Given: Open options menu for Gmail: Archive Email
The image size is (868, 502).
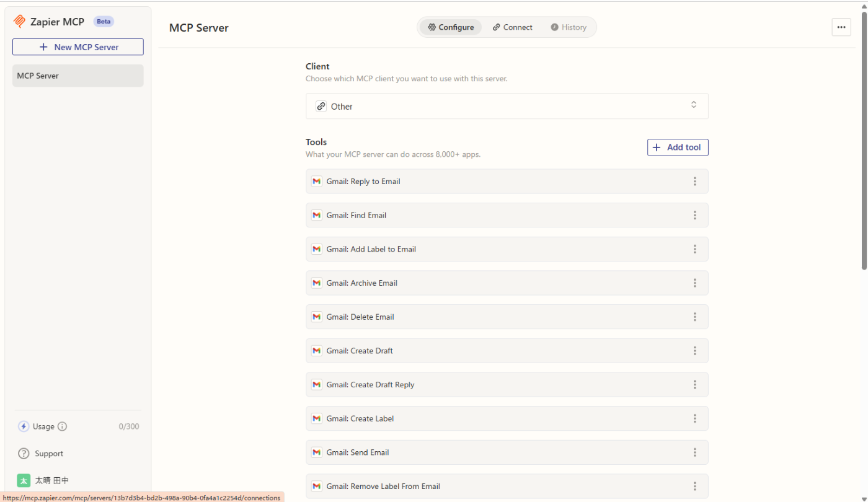Looking at the screenshot, I should (x=695, y=283).
